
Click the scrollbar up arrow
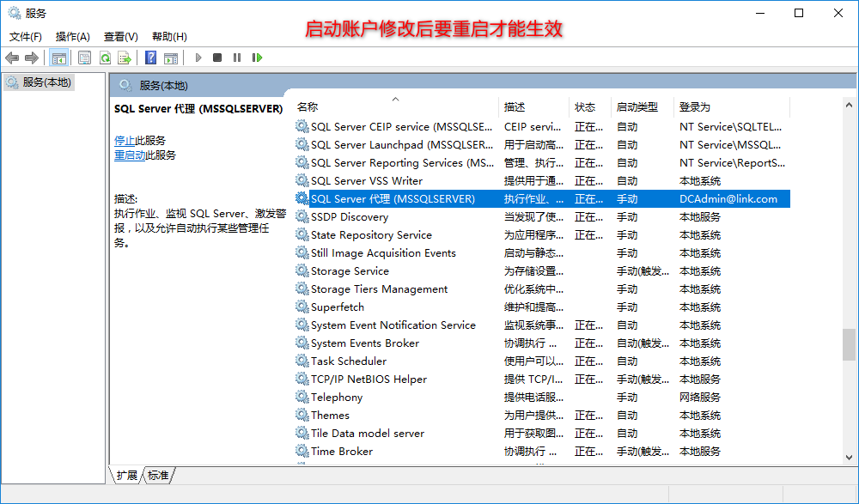tap(850, 105)
